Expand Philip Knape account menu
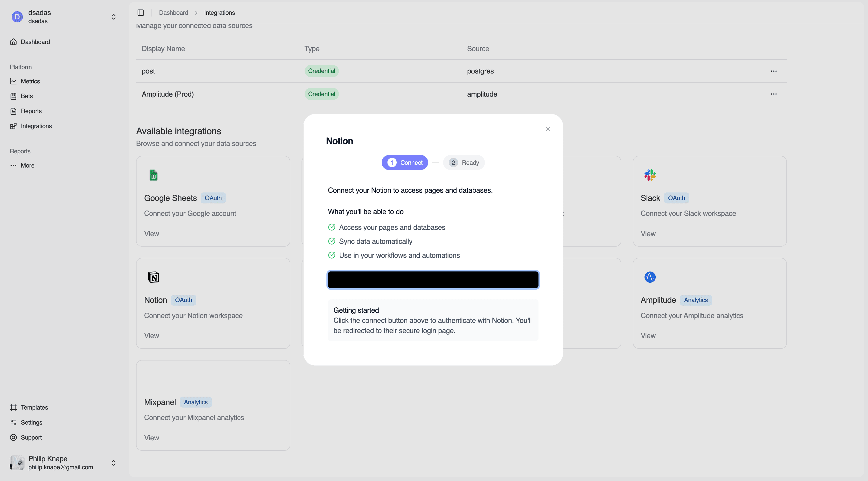 [x=114, y=463]
